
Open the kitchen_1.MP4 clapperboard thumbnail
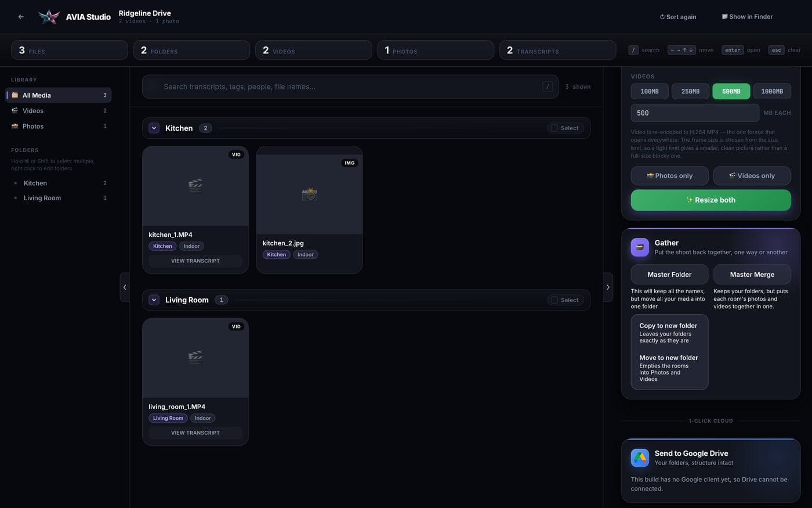(x=195, y=186)
